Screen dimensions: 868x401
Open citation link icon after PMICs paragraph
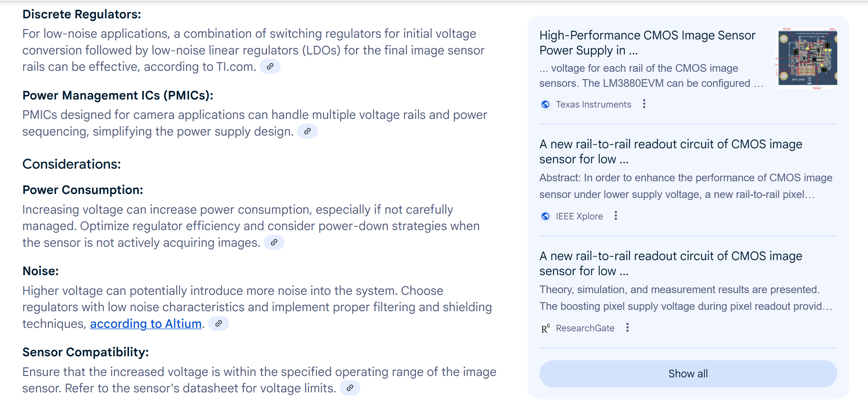click(307, 131)
